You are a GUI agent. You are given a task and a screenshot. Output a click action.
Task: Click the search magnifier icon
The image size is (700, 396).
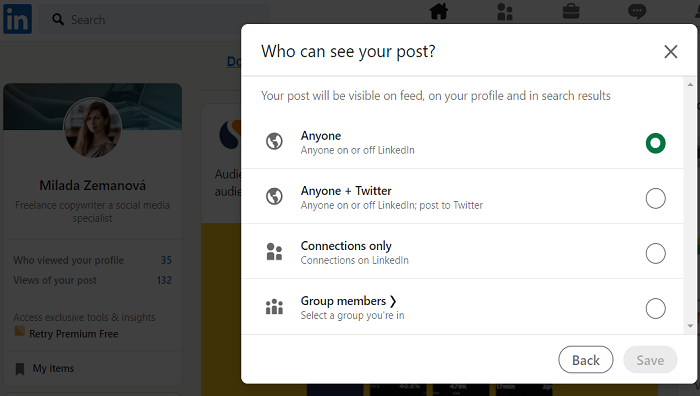coord(58,19)
